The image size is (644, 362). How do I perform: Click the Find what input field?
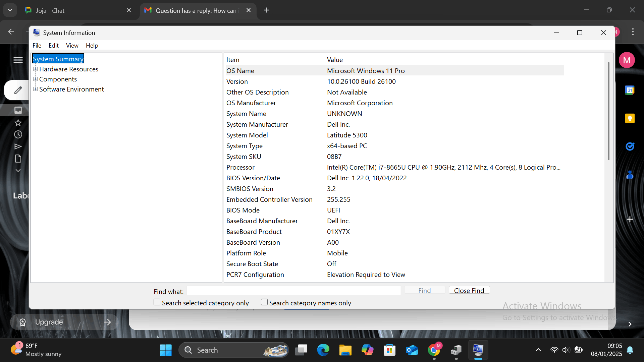pyautogui.click(x=293, y=291)
